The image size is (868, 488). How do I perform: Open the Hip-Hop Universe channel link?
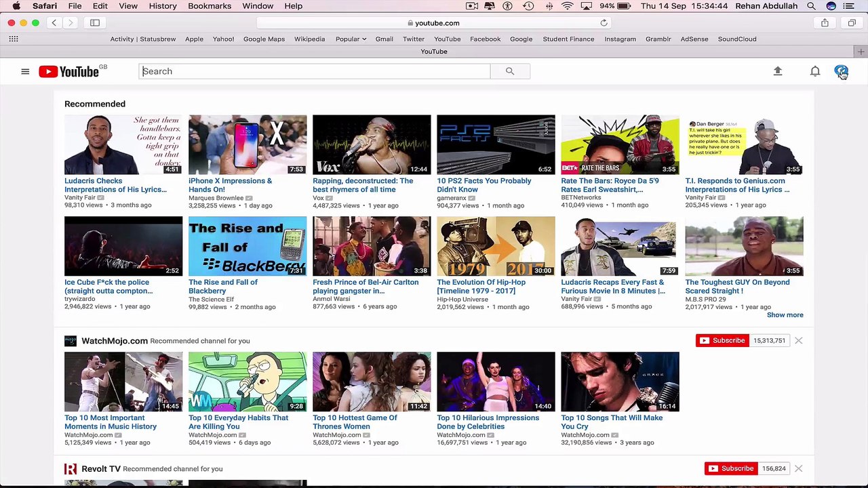tap(462, 300)
